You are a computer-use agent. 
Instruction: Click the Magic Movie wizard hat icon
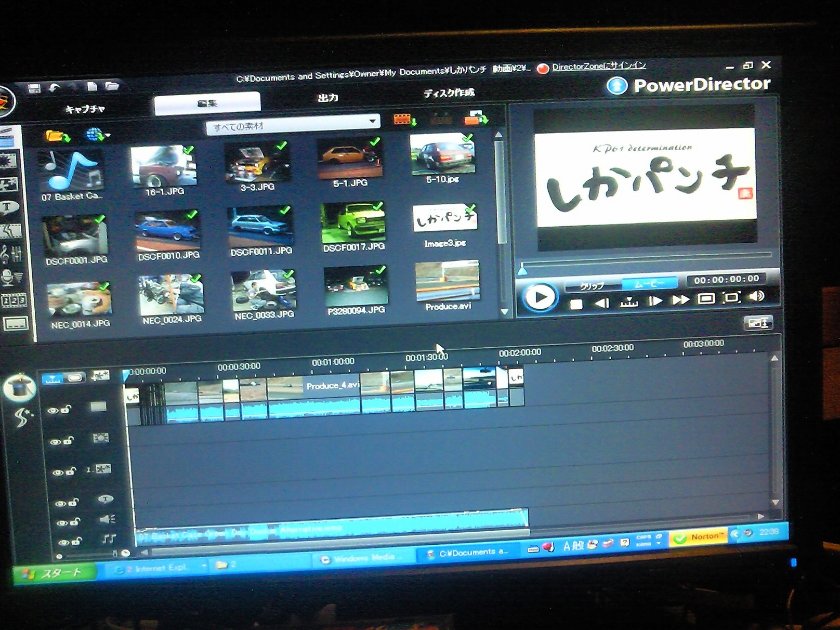pos(19,387)
